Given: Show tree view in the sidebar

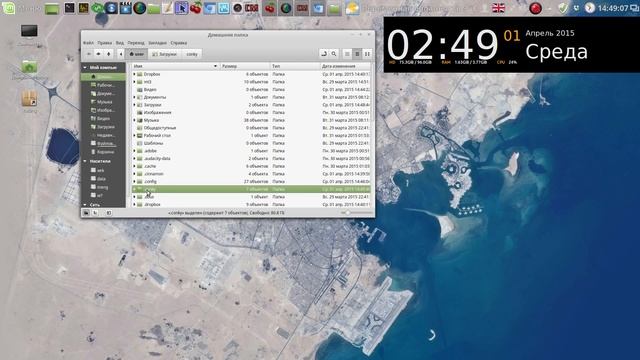Looking at the screenshot, I should (x=95, y=213).
